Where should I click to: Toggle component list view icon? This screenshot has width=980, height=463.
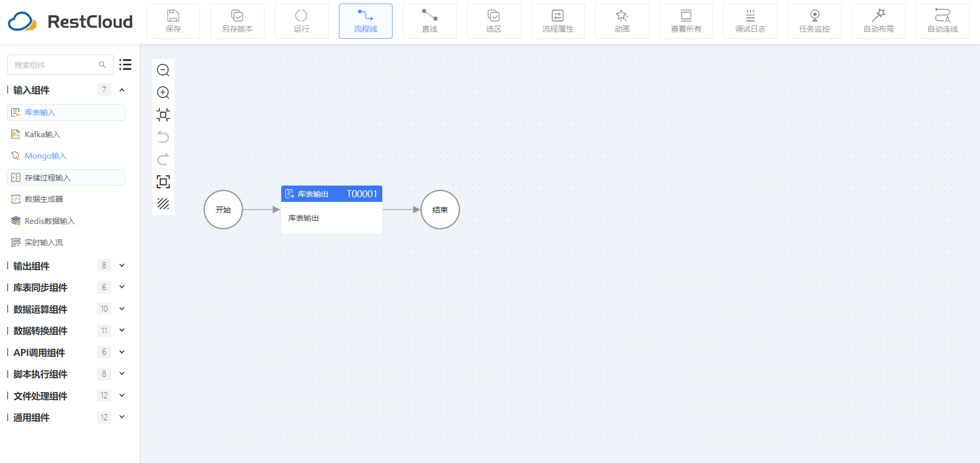[x=126, y=65]
